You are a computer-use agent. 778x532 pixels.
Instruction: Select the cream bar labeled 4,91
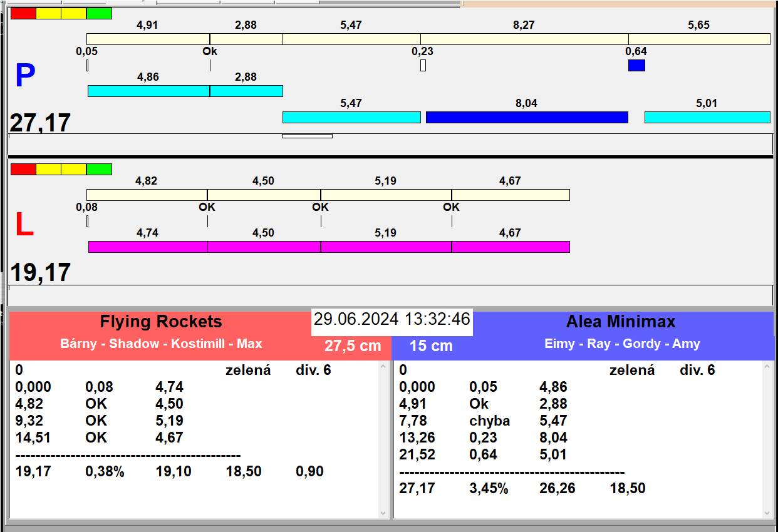pyautogui.click(x=148, y=39)
